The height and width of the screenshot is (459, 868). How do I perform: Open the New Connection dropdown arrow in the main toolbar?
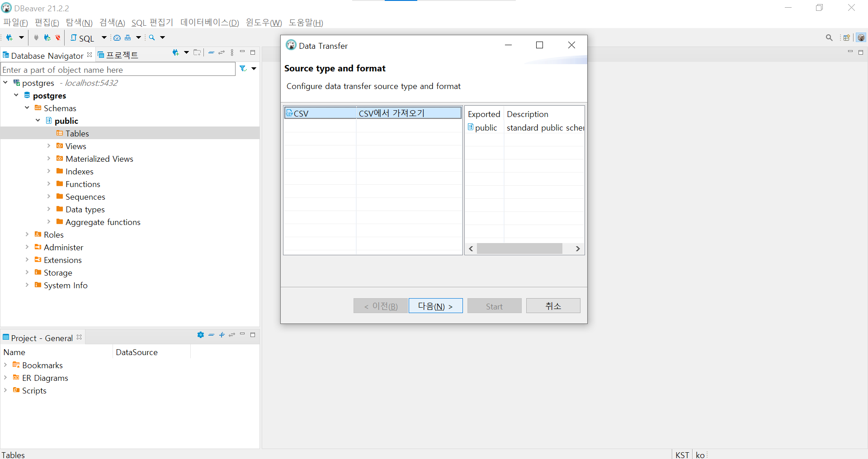click(x=21, y=37)
